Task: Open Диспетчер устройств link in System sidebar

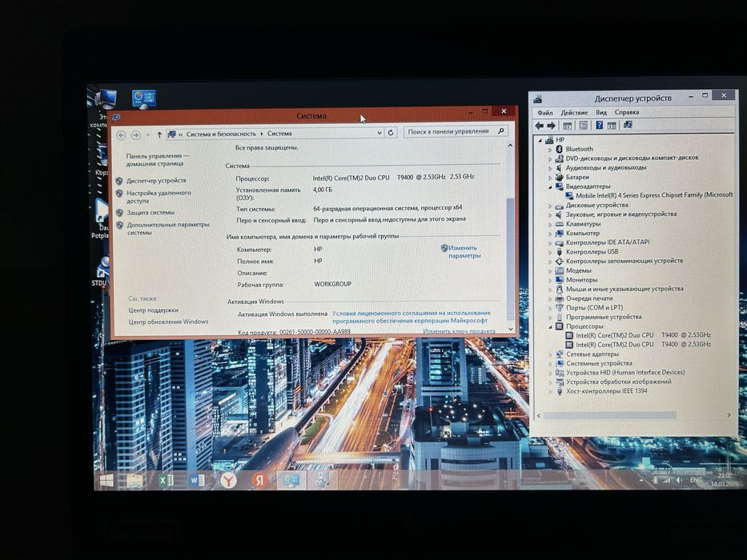Action: tap(156, 181)
